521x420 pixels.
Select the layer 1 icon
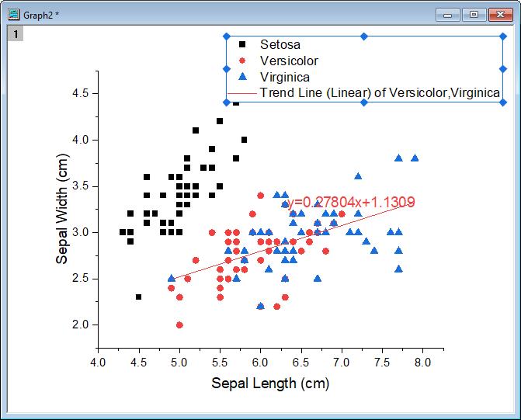point(15,33)
